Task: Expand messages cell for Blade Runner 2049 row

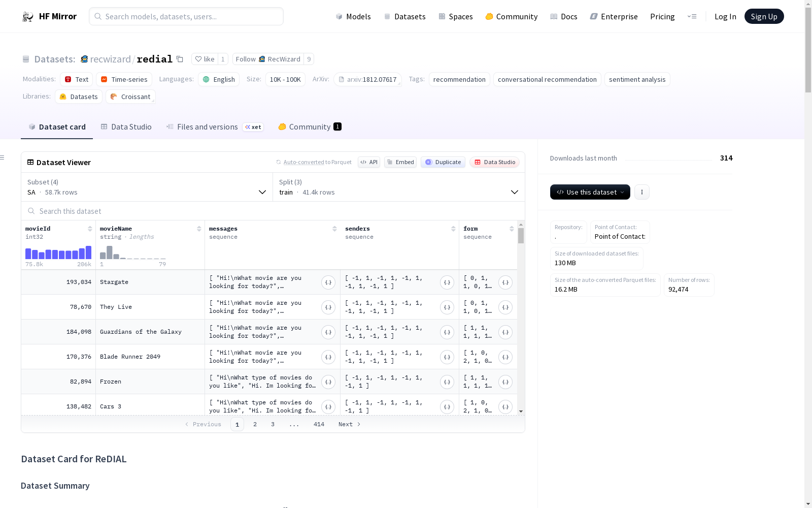Action: click(x=328, y=357)
